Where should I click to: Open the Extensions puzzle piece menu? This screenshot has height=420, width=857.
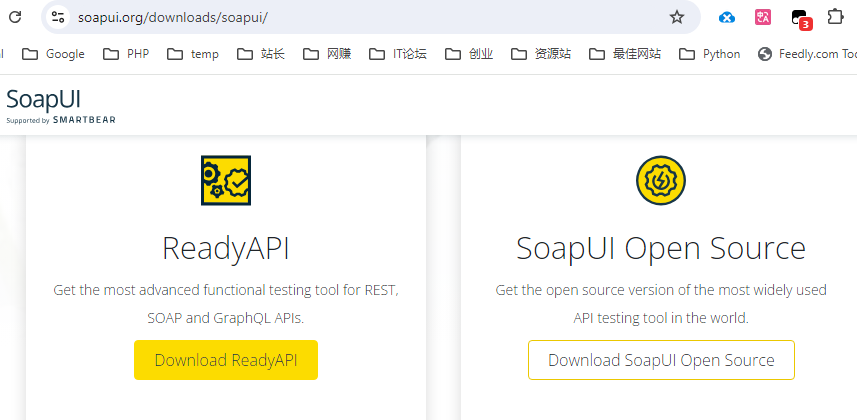click(x=835, y=17)
